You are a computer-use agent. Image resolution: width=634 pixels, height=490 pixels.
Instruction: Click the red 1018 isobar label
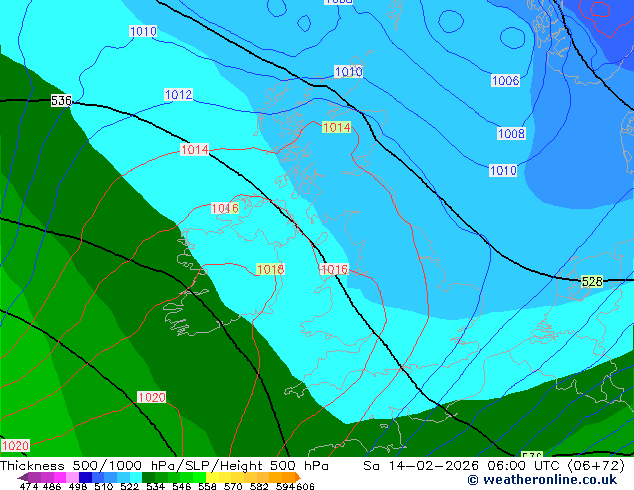[271, 269]
